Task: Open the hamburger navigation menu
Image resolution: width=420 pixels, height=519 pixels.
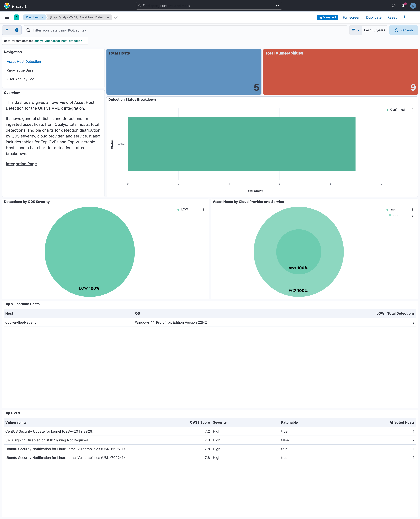Action: click(7, 17)
